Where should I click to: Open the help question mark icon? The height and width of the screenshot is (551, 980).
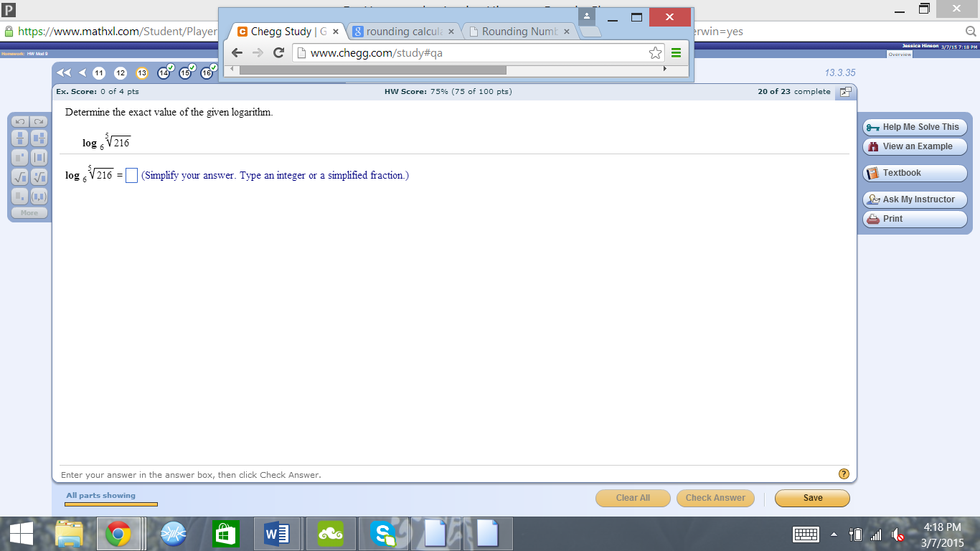click(844, 474)
